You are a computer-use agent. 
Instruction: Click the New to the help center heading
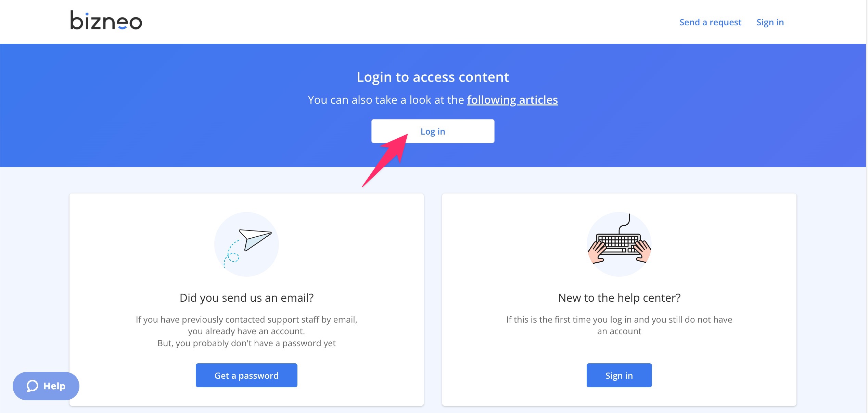pos(619,298)
